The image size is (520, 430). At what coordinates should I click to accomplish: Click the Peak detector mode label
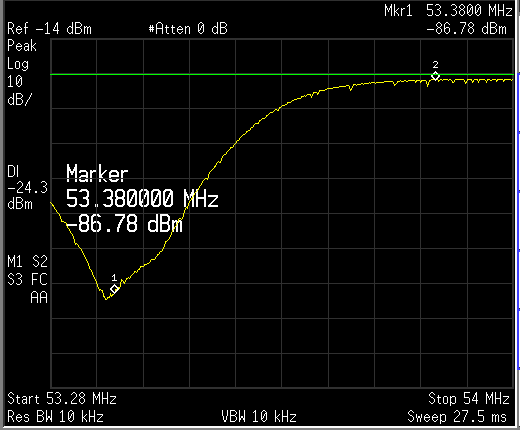[x=22, y=46]
